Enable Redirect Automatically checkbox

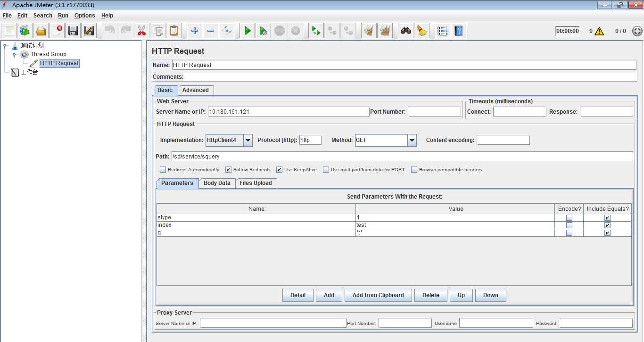[x=163, y=169]
